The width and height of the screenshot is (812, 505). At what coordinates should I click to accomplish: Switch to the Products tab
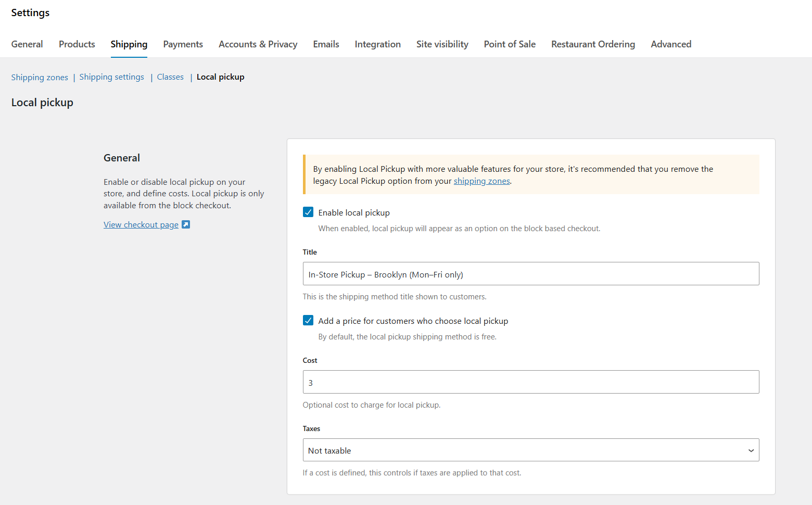coord(77,44)
